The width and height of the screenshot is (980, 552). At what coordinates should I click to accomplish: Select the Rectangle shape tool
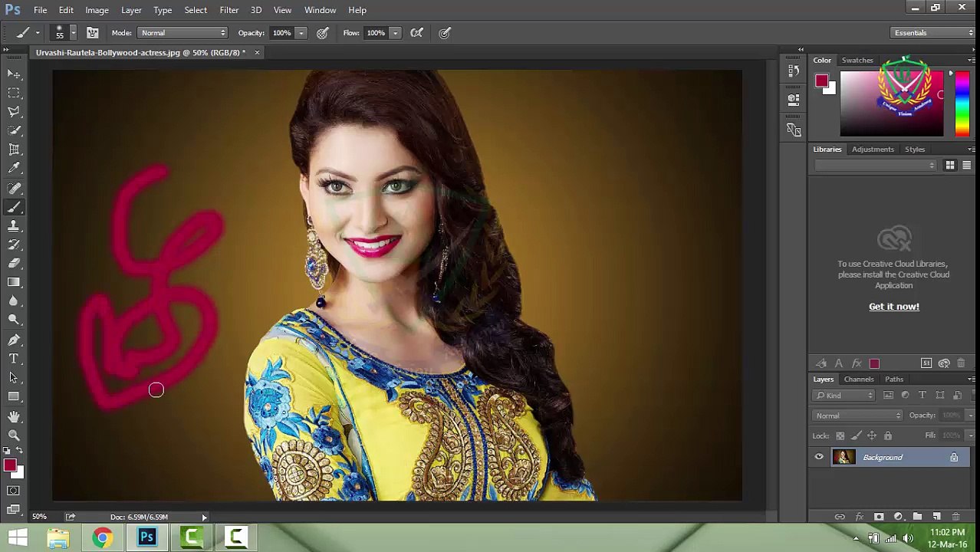[14, 396]
